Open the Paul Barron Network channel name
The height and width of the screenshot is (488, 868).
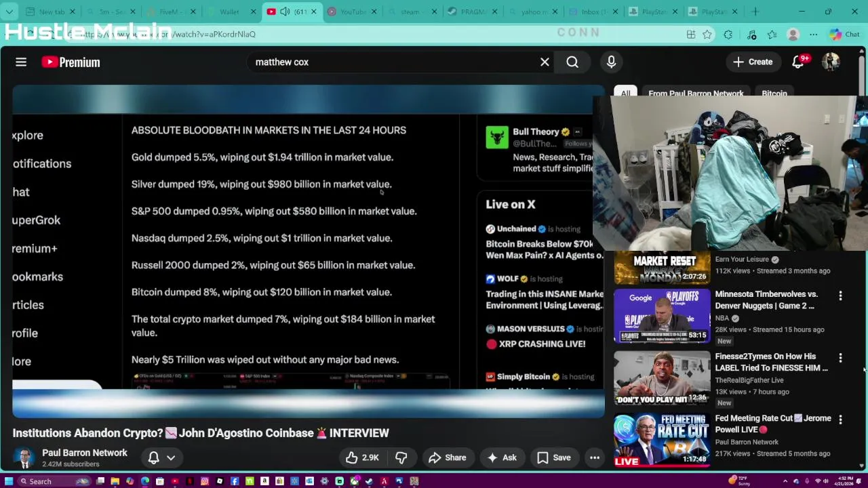pyautogui.click(x=85, y=453)
